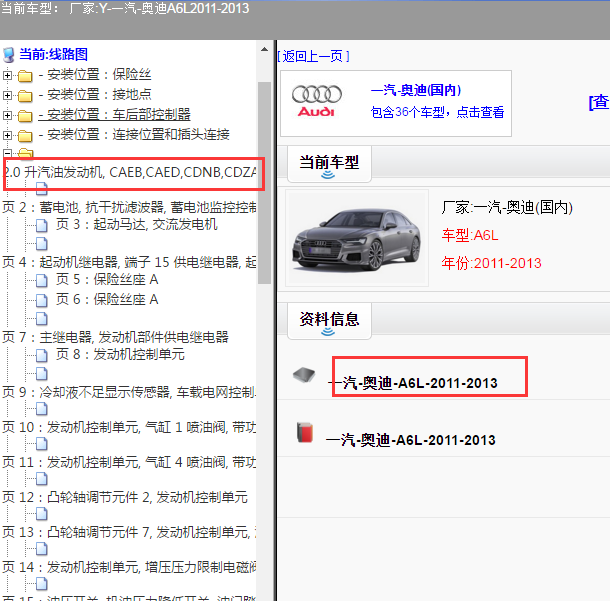Click the Audi A6L car thumbnail

click(x=357, y=238)
